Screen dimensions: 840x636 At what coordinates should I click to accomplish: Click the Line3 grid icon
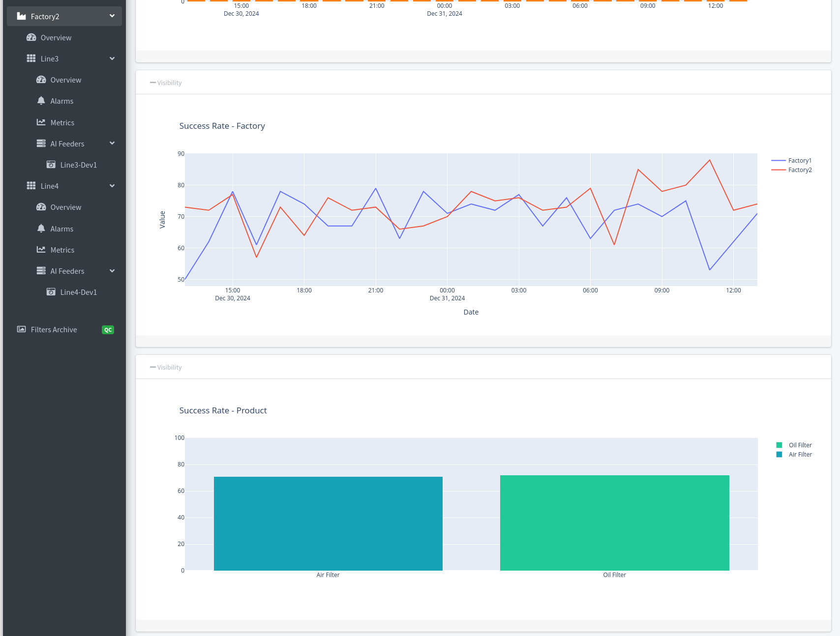coord(31,58)
